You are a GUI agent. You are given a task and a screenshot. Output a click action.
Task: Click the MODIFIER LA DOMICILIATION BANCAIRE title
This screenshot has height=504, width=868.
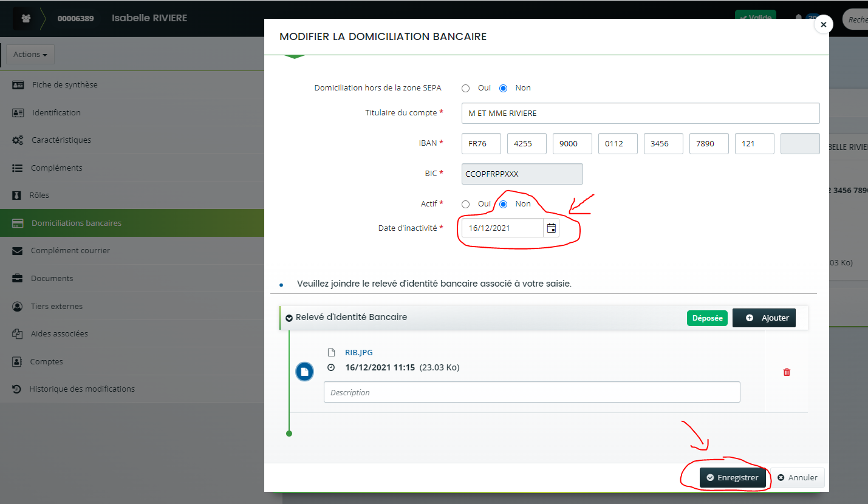(383, 36)
